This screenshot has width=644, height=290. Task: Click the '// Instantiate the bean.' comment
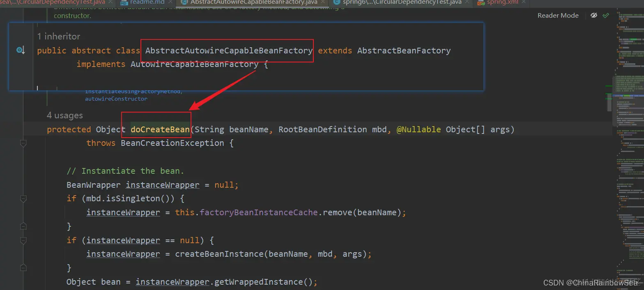125,171
